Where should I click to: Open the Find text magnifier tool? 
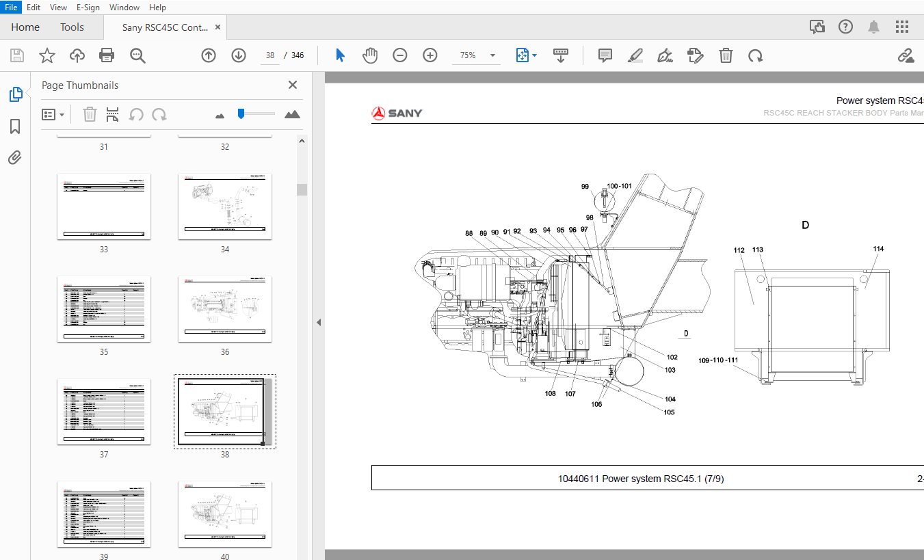[137, 55]
